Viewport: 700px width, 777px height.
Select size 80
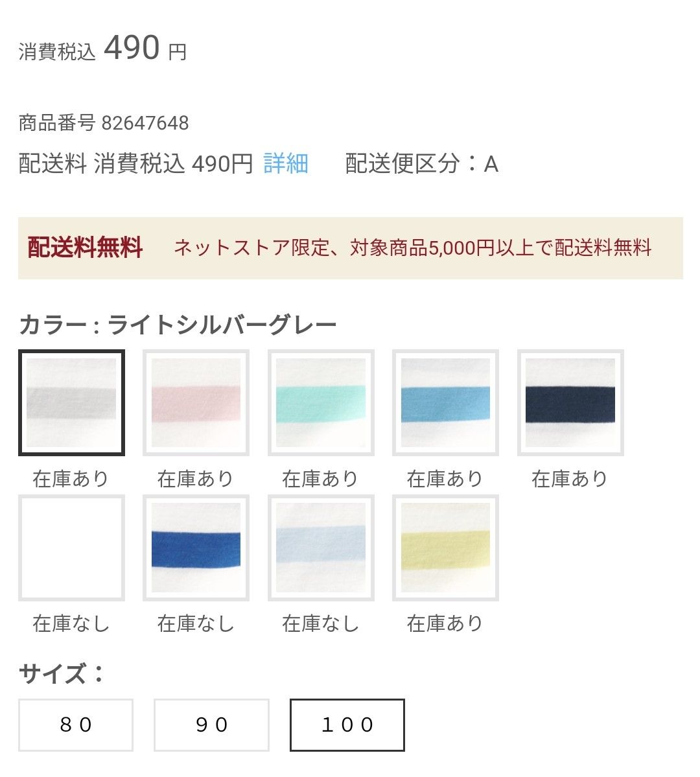pos(76,725)
